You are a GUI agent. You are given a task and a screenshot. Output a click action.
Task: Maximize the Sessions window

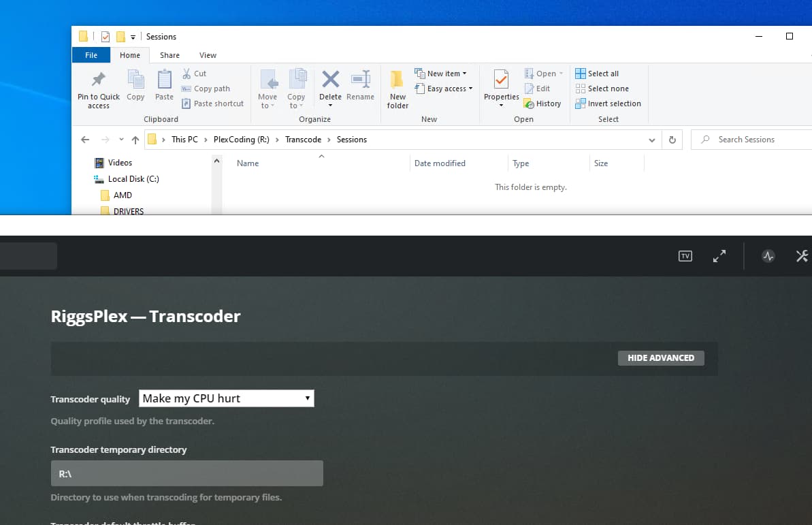(x=790, y=36)
